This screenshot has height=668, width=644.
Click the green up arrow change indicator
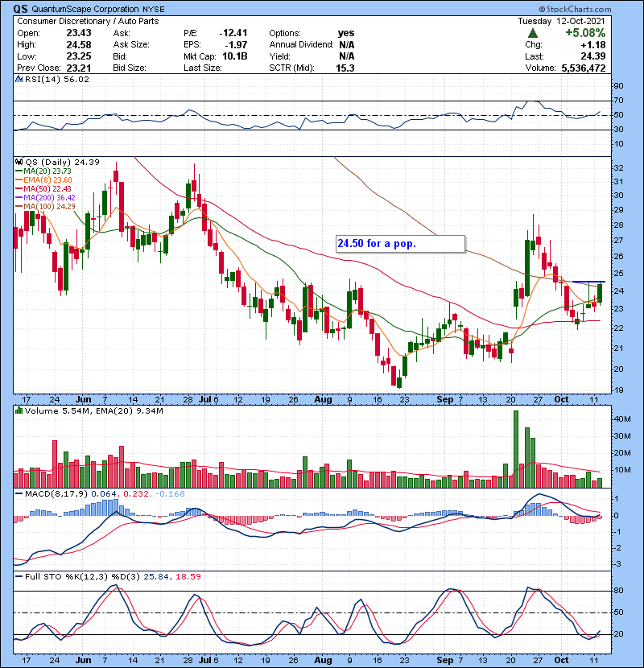point(533,34)
